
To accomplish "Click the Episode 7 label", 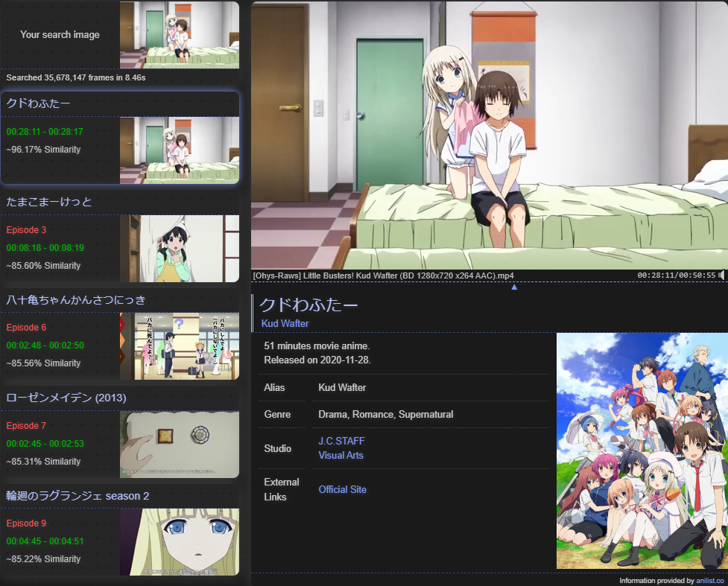I will (x=26, y=425).
